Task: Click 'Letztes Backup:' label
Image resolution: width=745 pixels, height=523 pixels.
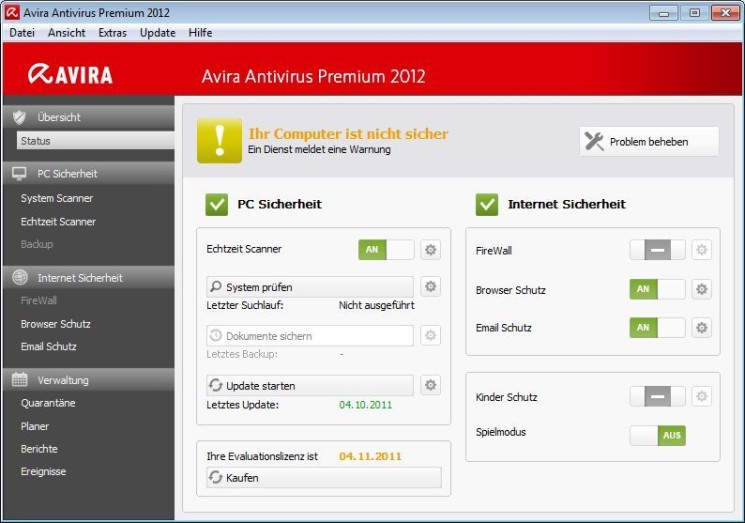Action: pos(242,354)
